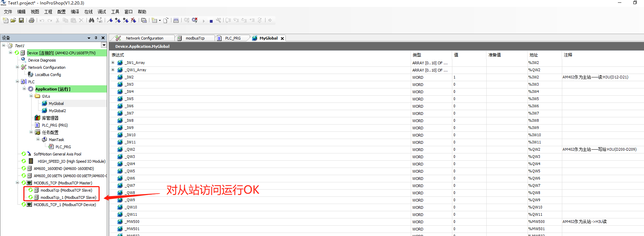Save the project with the floppy icon
This screenshot has height=236, width=644.
pyautogui.click(x=21, y=20)
